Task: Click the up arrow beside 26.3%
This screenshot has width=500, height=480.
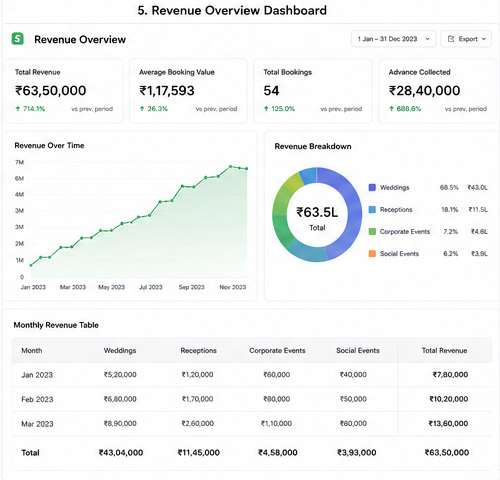Action: 142,109
